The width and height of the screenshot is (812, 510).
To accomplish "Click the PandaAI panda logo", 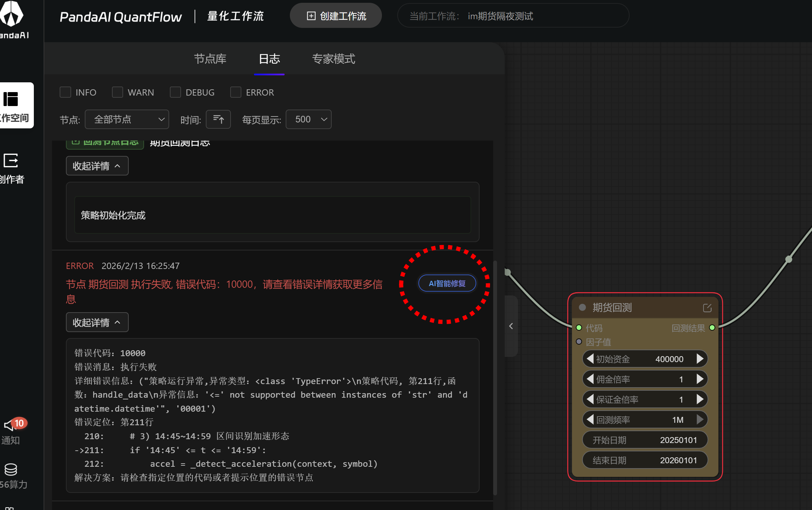I will 12,14.
